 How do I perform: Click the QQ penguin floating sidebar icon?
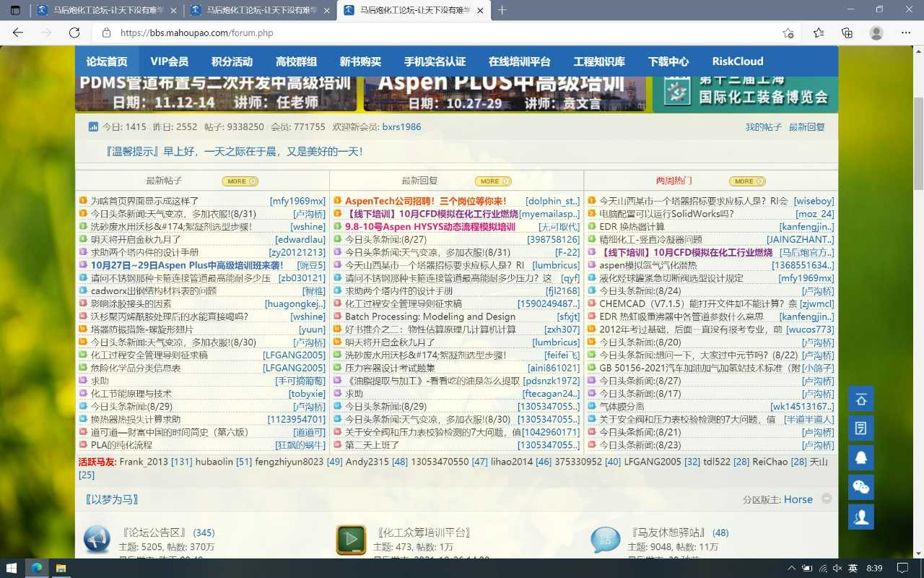(861, 458)
